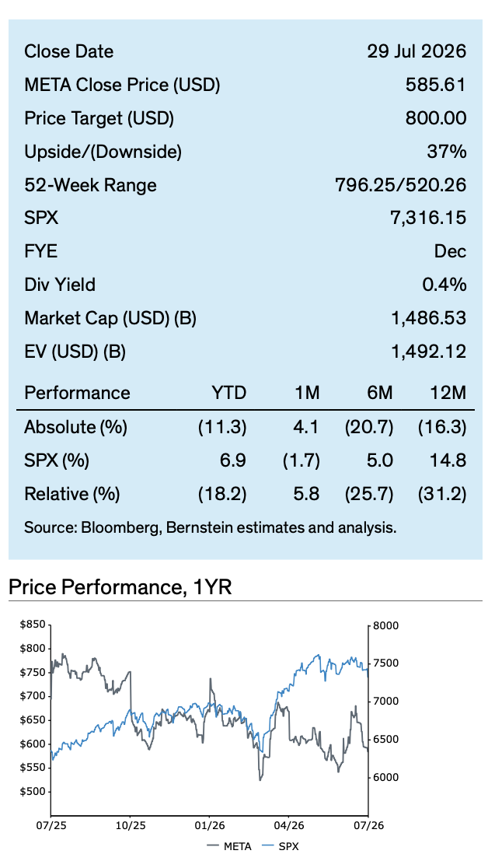Click the META legend line marker
The width and height of the screenshot is (488, 868).
click(213, 846)
